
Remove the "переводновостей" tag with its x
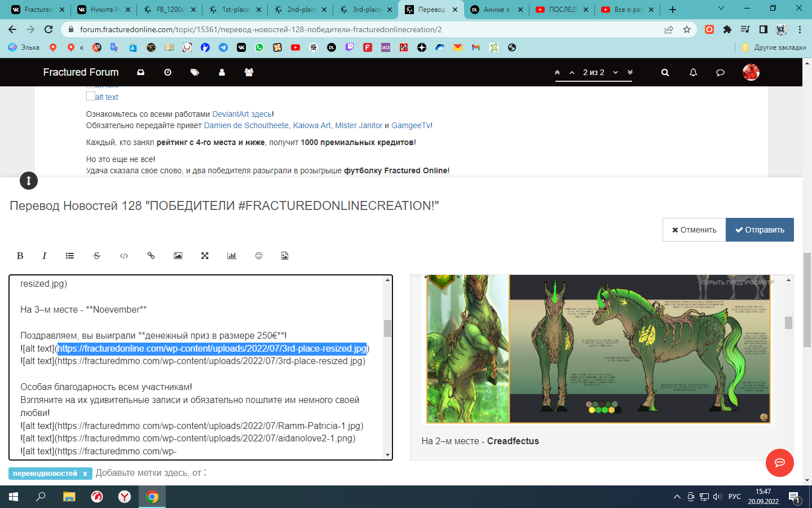coord(85,474)
